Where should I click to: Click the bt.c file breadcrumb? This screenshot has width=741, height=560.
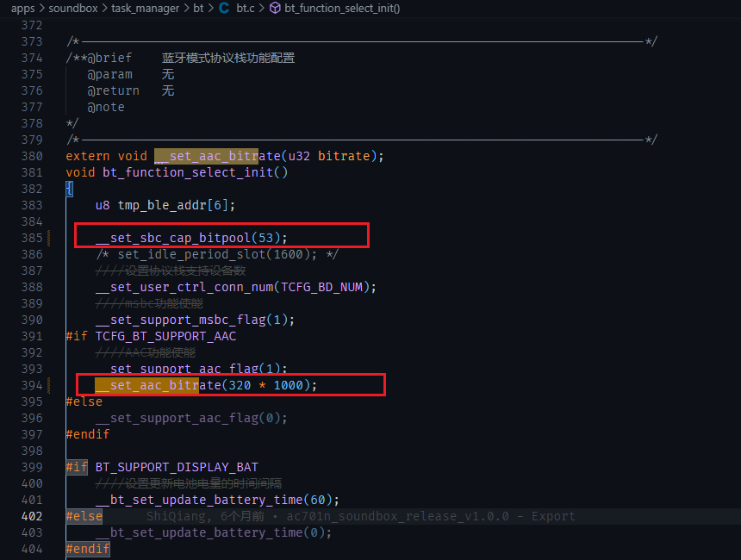click(x=246, y=9)
